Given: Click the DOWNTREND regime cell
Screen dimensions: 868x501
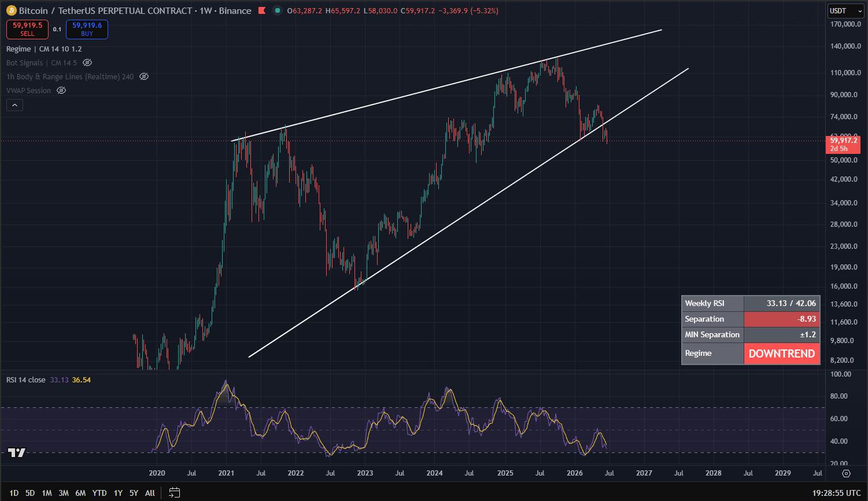Looking at the screenshot, I should click(782, 353).
